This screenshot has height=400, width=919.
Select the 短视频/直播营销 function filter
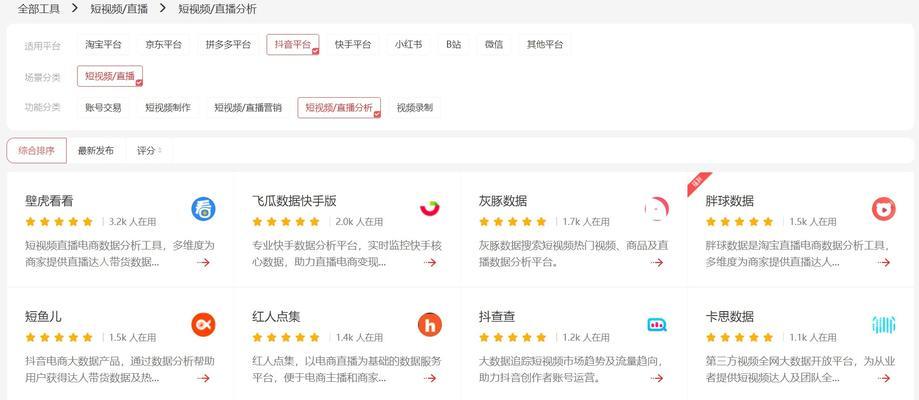tap(248, 108)
